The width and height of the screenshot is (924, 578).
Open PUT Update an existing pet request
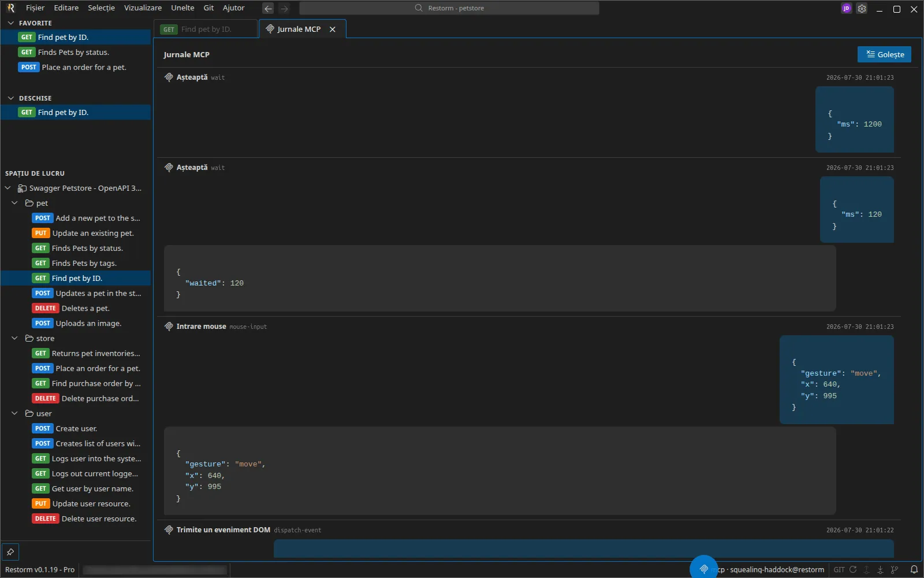pyautogui.click(x=76, y=233)
